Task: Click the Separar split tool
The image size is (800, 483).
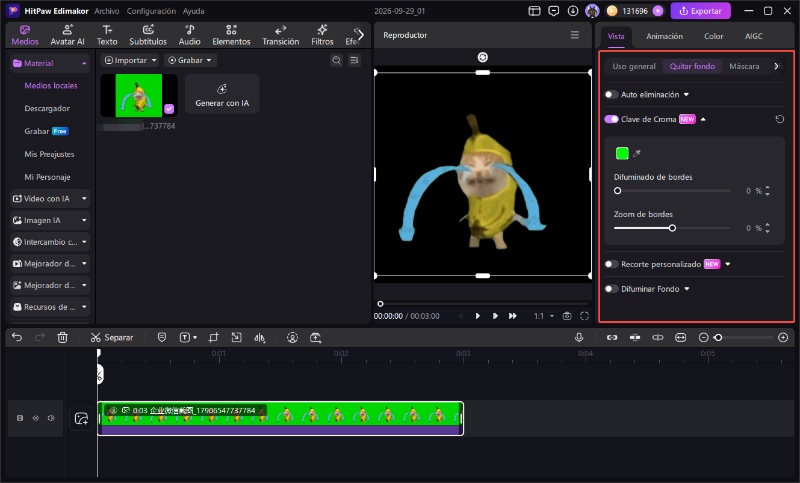Action: point(112,337)
